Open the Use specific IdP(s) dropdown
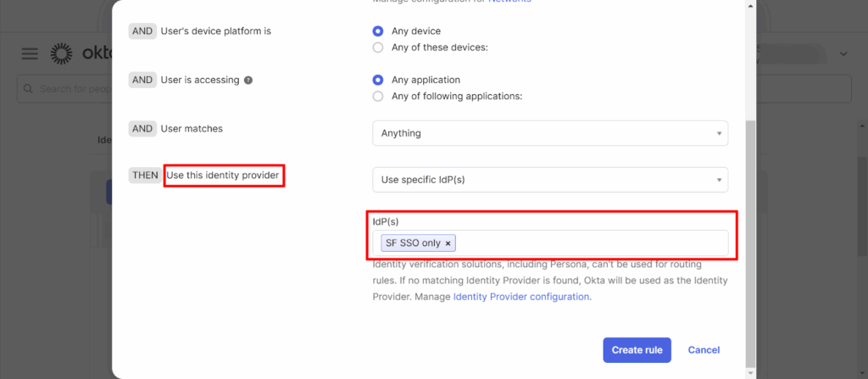The image size is (868, 379). click(x=550, y=180)
